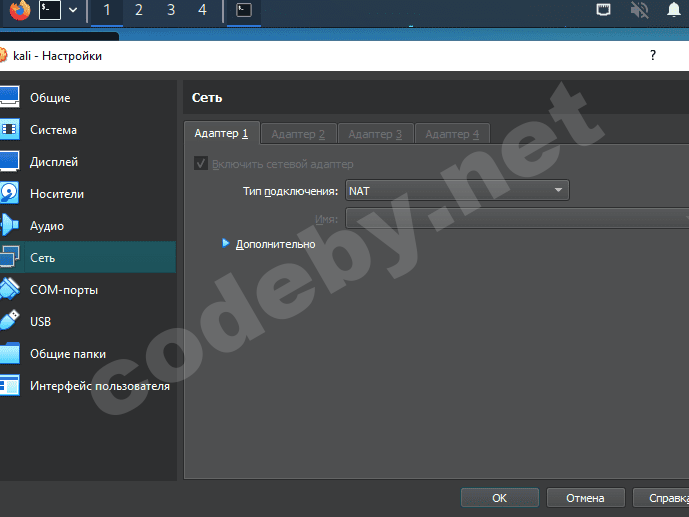Open the COM-порты serial port icon
The image size is (689, 517).
tap(9, 289)
